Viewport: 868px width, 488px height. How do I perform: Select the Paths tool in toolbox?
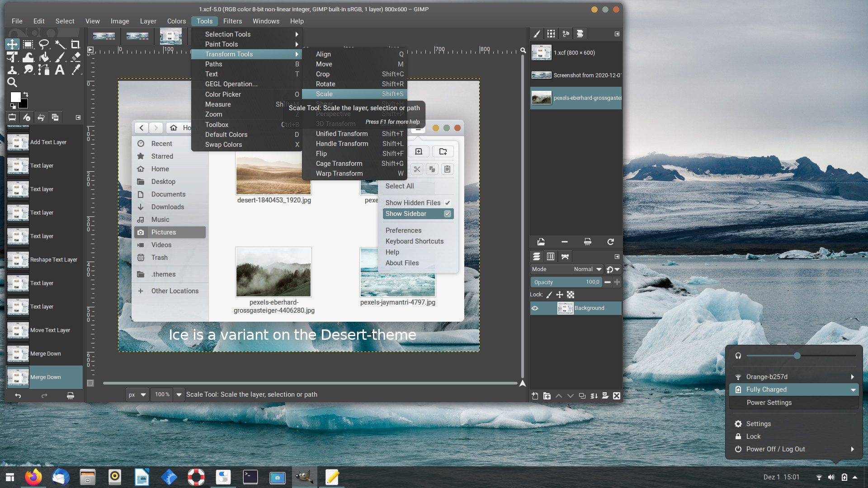click(44, 70)
